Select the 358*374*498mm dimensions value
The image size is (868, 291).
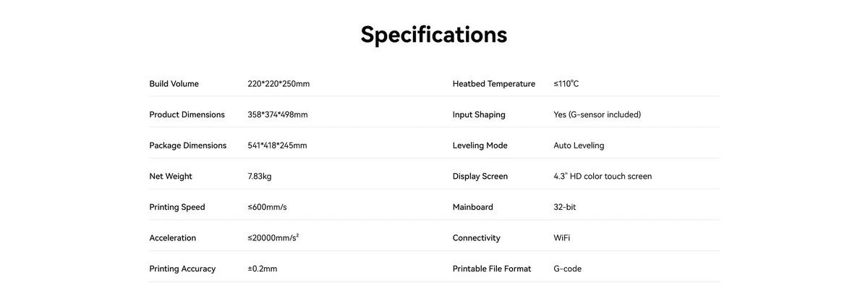pyautogui.click(x=278, y=114)
